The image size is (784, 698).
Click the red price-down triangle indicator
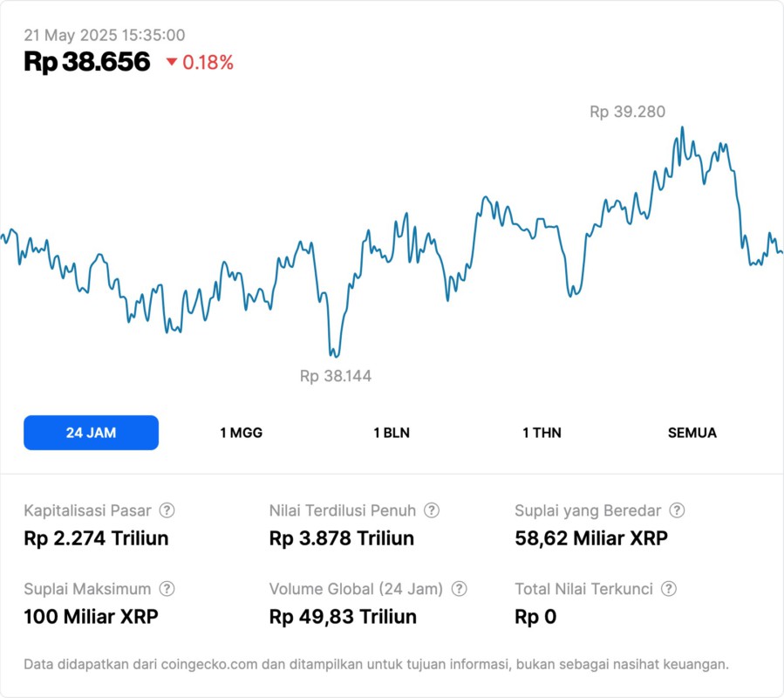(171, 62)
